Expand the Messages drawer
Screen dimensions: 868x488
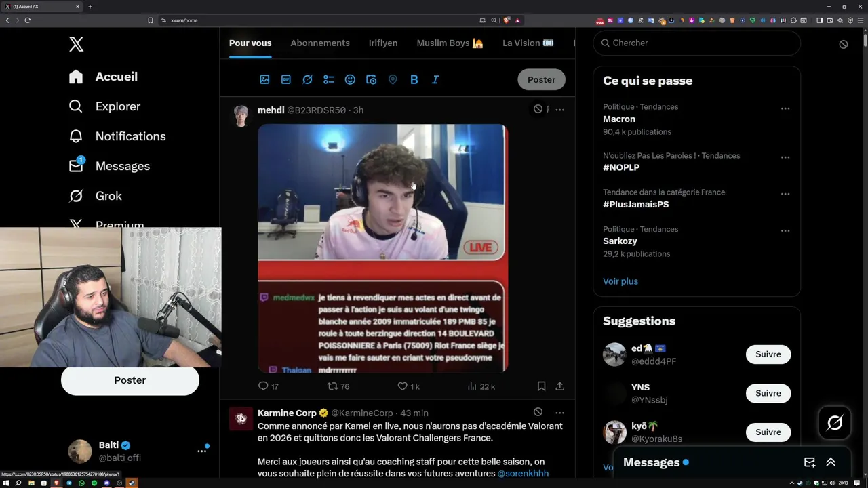tap(831, 462)
